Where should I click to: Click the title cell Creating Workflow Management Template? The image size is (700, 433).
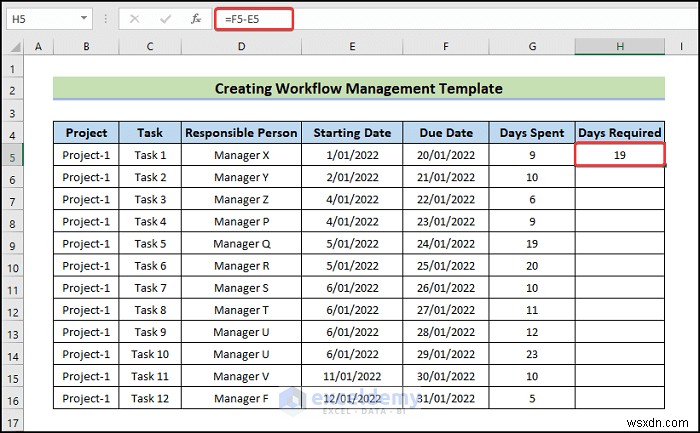(358, 88)
